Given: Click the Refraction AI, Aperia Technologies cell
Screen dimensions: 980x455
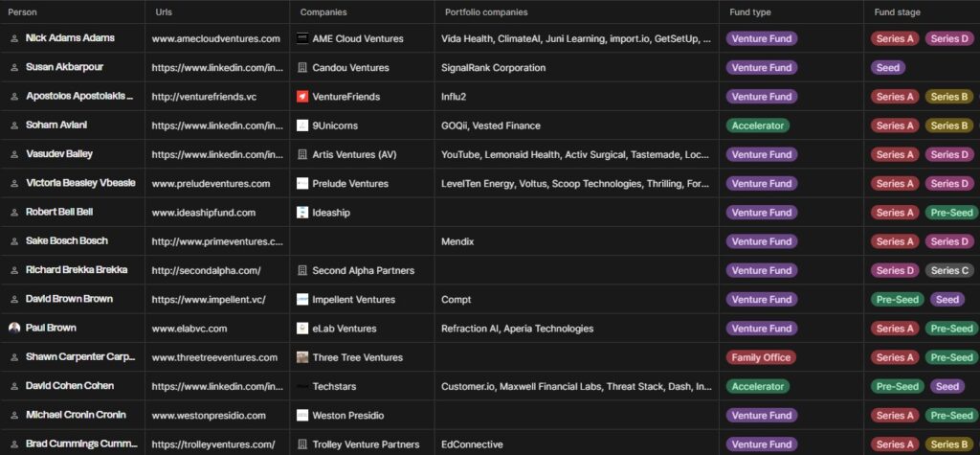Looking at the screenshot, I should (577, 328).
